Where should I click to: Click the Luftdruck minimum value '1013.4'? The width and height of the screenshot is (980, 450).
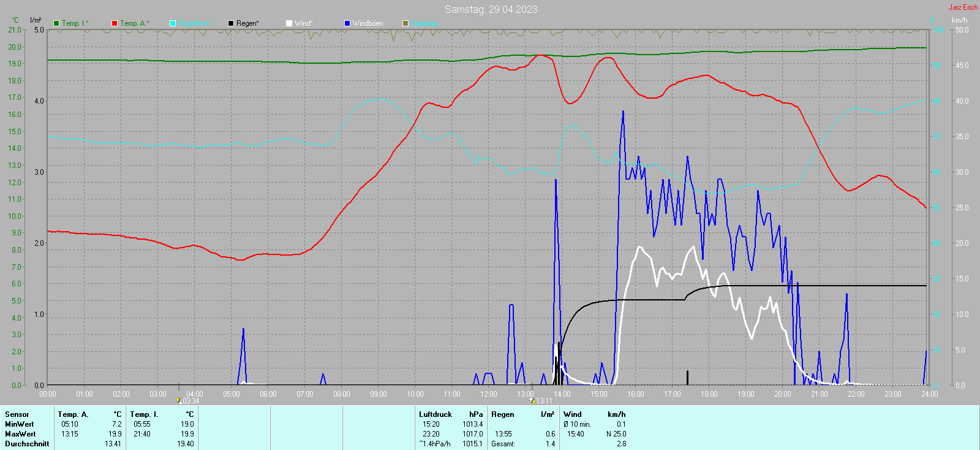pos(473,424)
